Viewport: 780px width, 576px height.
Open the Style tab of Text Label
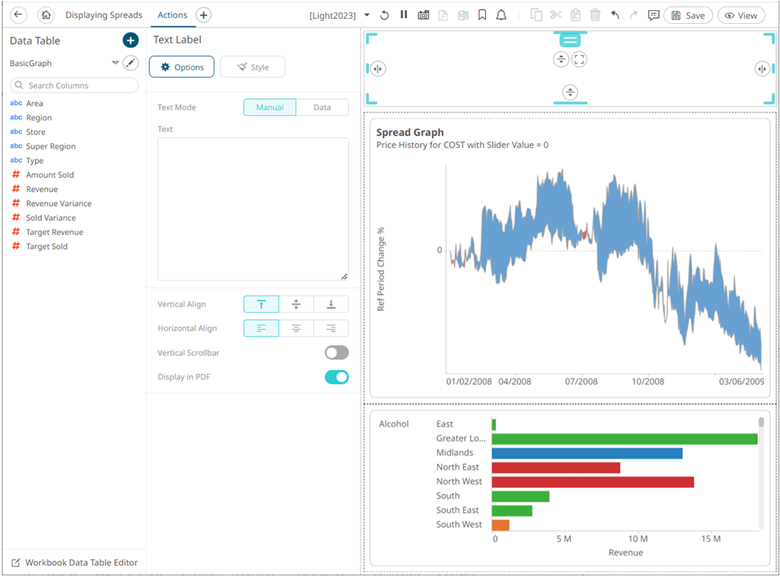click(x=252, y=67)
